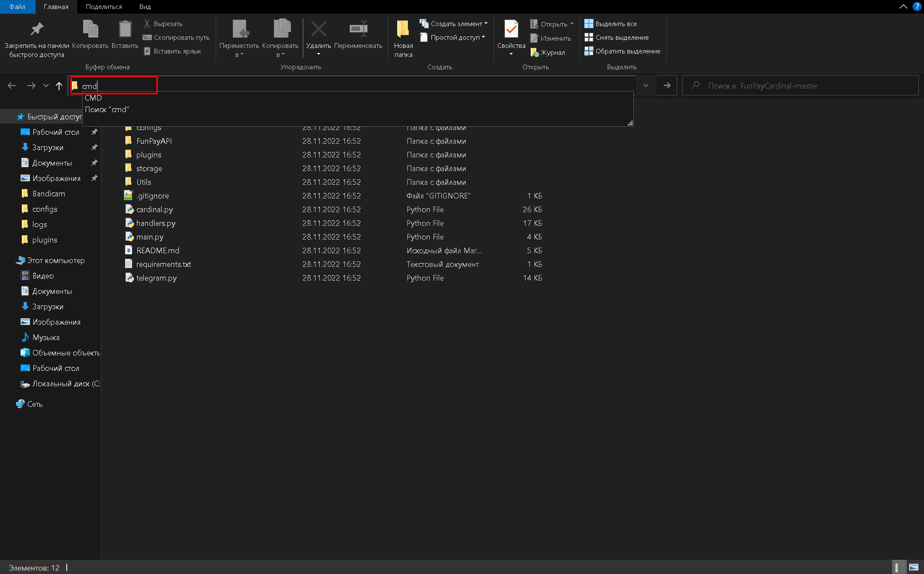The width and height of the screenshot is (924, 574).
Task: Select the CMD autocomplete suggestion
Action: [93, 98]
